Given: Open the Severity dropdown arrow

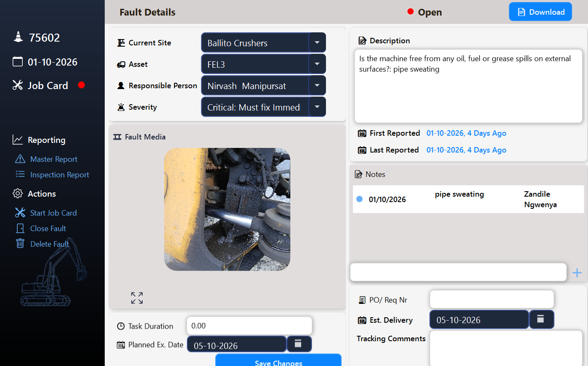Looking at the screenshot, I should (317, 107).
